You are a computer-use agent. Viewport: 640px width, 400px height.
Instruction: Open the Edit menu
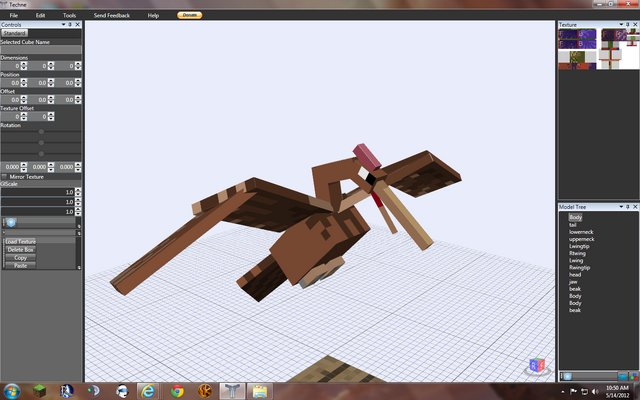(x=40, y=15)
